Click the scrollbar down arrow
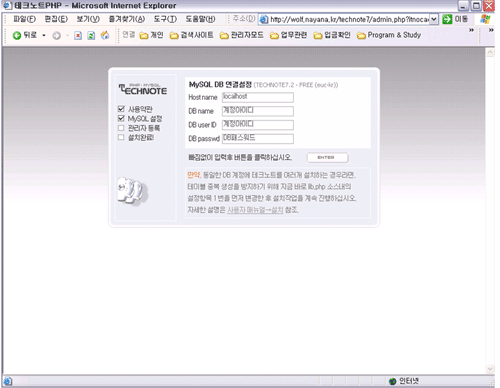500x388 pixels. pos(490,369)
